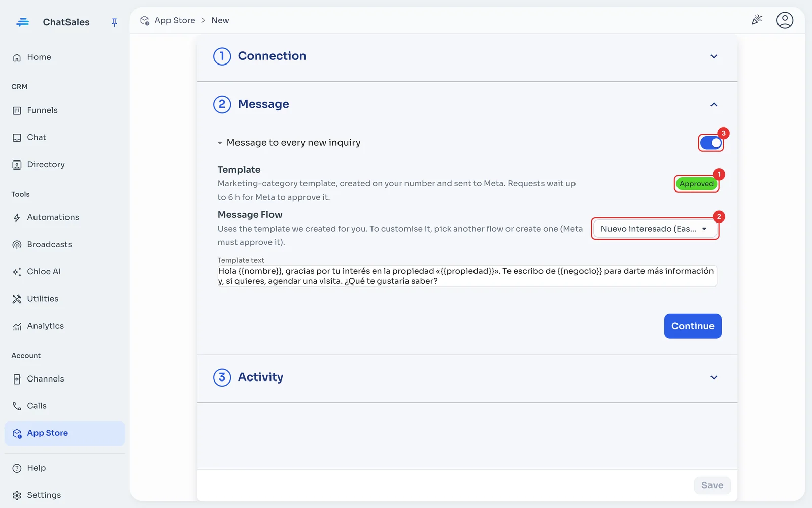Screen dimensions: 812x508
Task: Click the Analytics chart icon
Action: [17, 326]
